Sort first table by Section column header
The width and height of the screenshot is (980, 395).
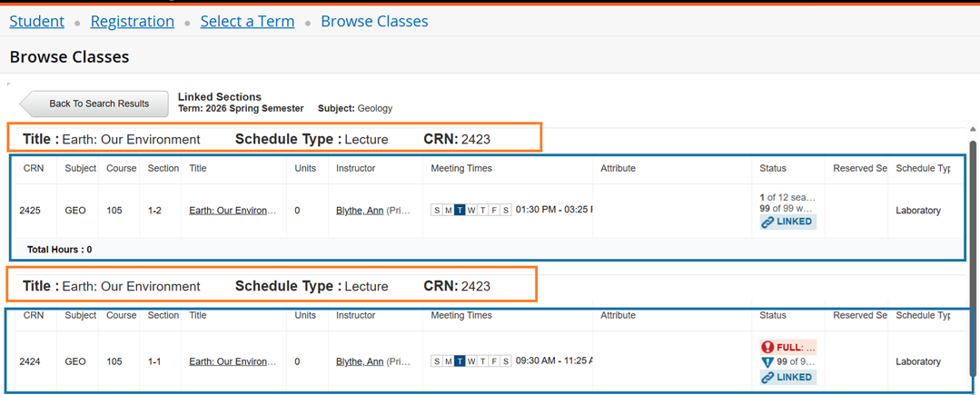(x=163, y=168)
